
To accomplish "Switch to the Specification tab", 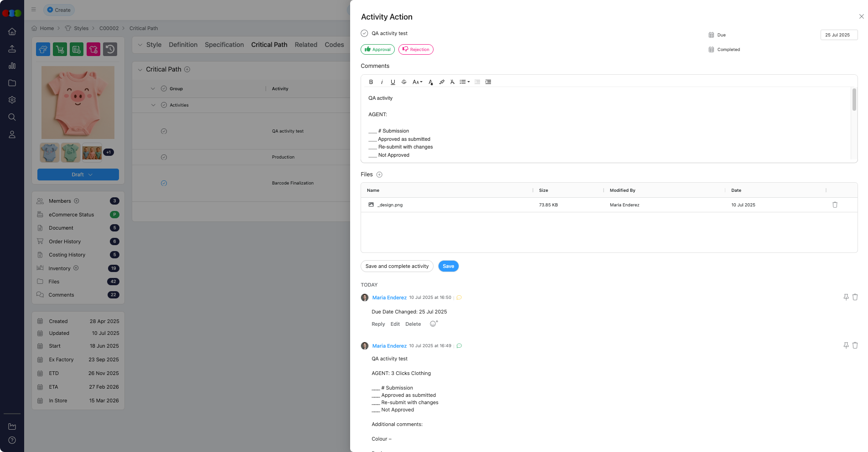I will pos(224,45).
